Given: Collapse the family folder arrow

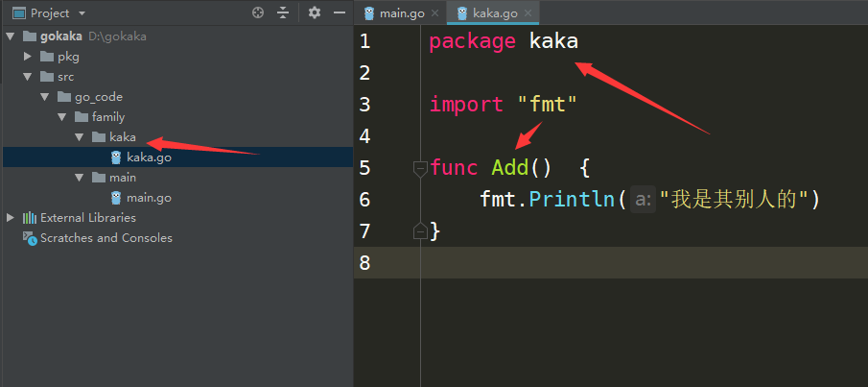Looking at the screenshot, I should (x=62, y=117).
